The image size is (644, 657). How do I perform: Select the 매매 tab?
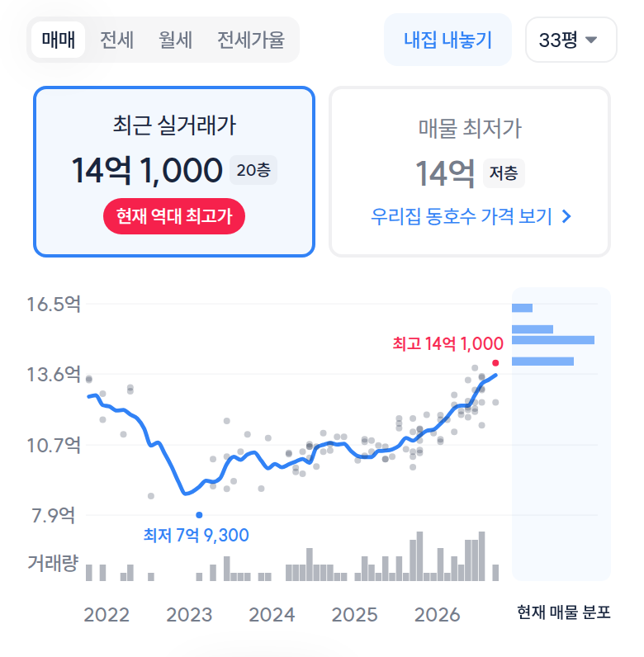pos(59,40)
